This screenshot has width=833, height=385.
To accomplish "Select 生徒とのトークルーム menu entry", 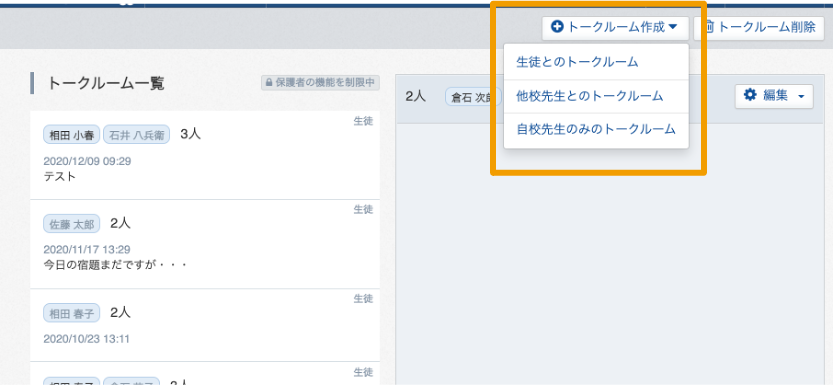I will click(596, 62).
